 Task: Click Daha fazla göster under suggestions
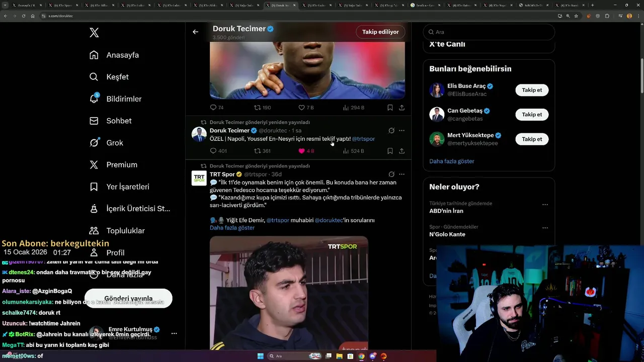pos(452,161)
